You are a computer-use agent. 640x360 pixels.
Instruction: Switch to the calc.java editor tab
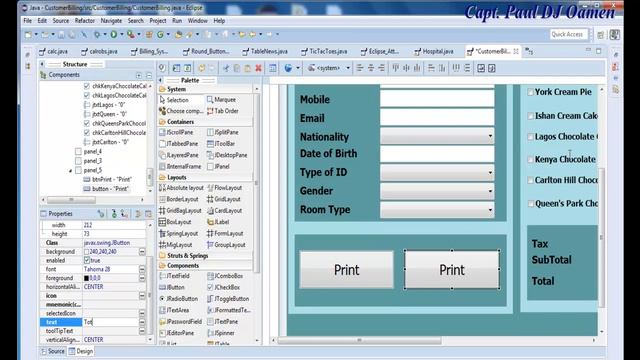point(53,51)
